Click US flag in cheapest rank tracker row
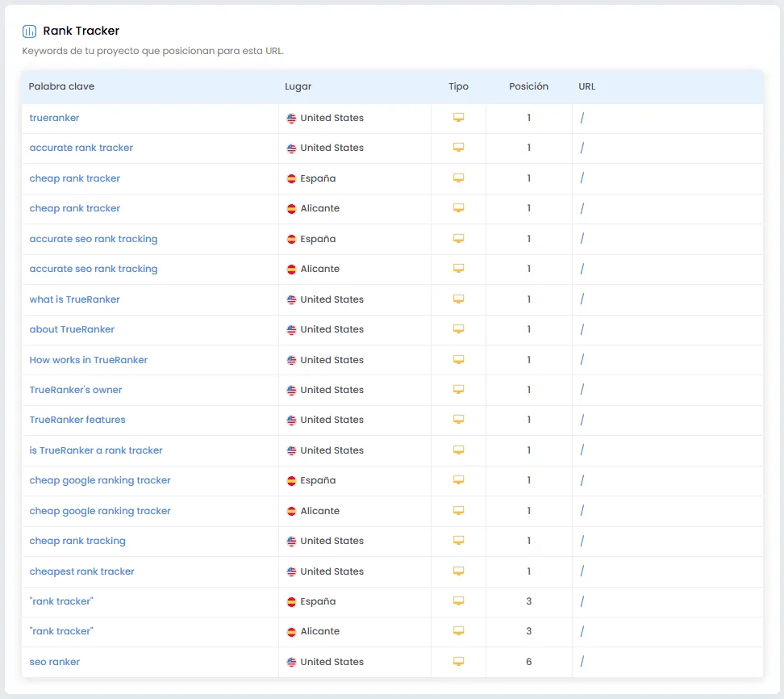The width and height of the screenshot is (784, 699). pos(291,572)
